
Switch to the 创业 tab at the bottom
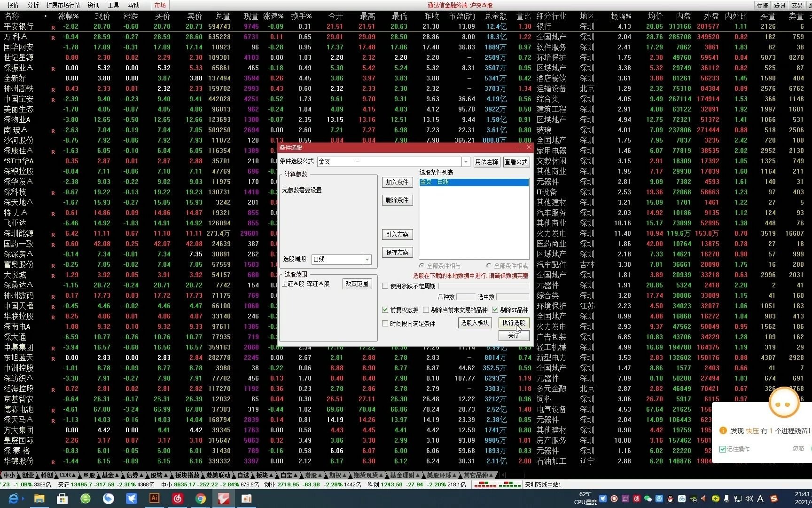coord(28,475)
